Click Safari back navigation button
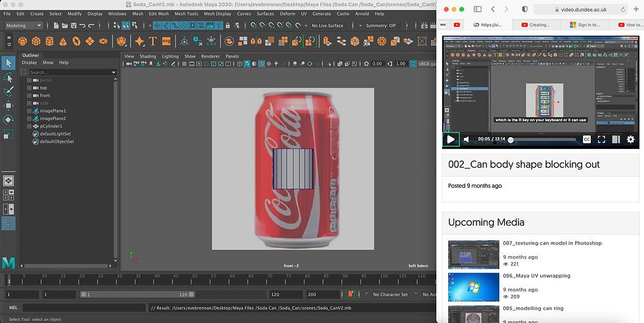The height and width of the screenshot is (323, 644). pyautogui.click(x=493, y=9)
